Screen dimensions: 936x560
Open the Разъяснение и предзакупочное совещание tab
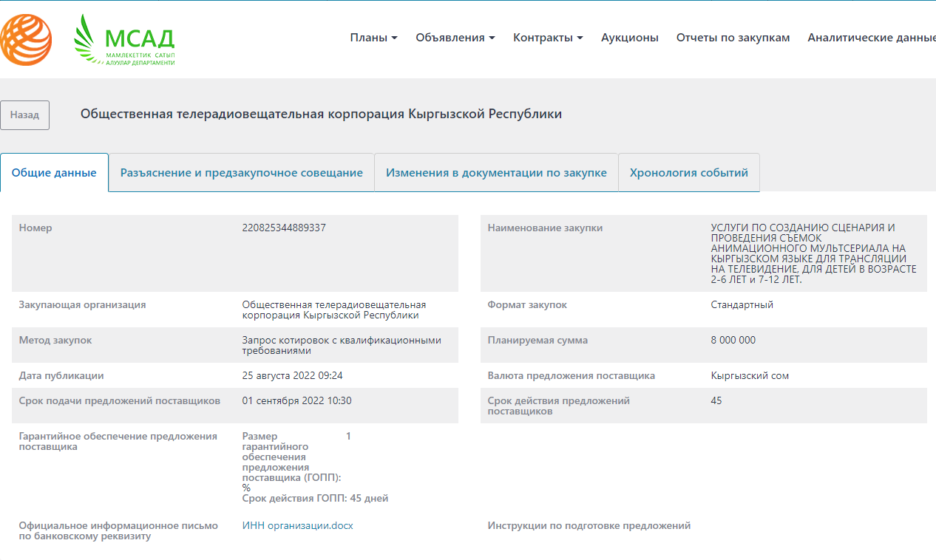click(241, 173)
